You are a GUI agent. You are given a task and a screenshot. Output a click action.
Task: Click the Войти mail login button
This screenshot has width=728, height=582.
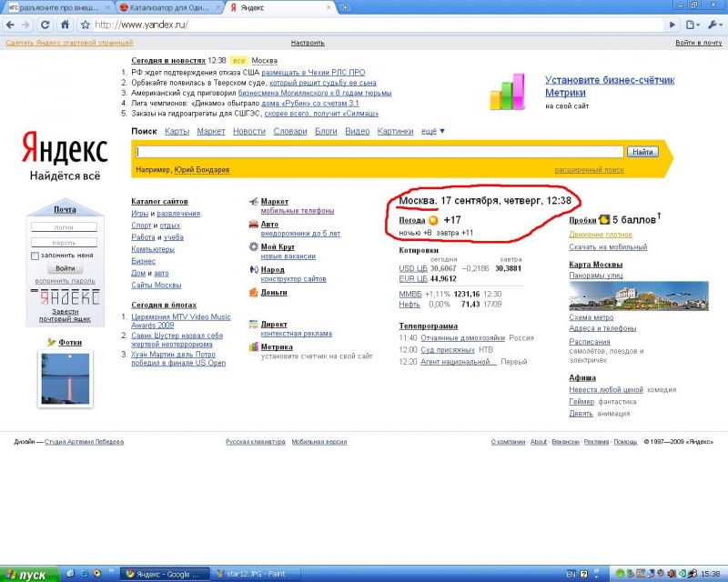point(65,268)
